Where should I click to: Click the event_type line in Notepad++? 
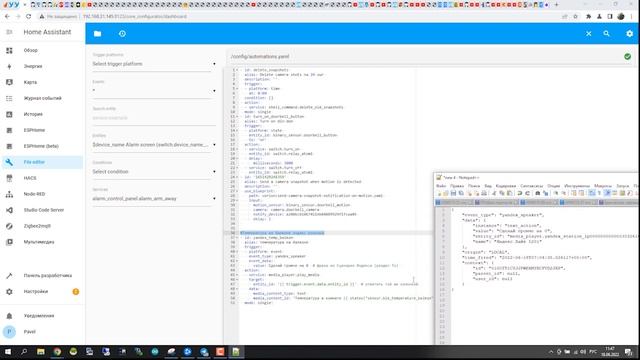click(x=503, y=215)
